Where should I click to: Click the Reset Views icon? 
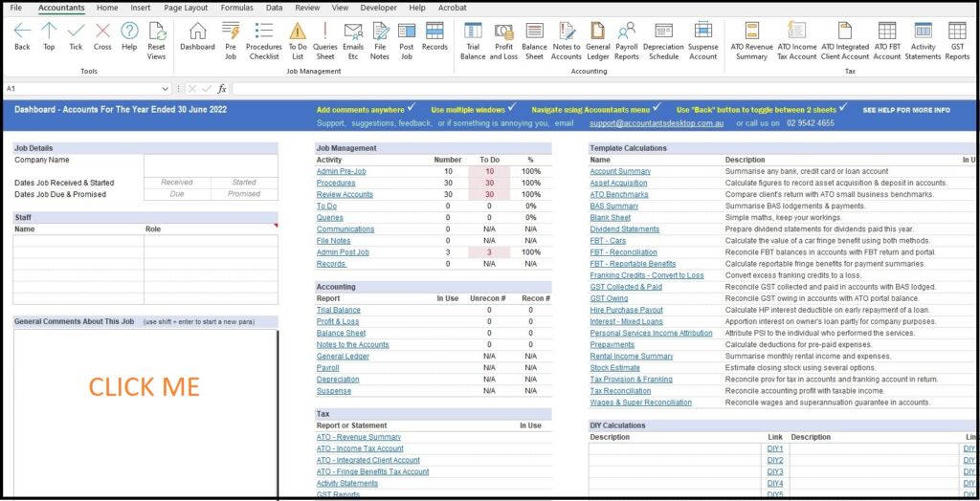click(157, 32)
